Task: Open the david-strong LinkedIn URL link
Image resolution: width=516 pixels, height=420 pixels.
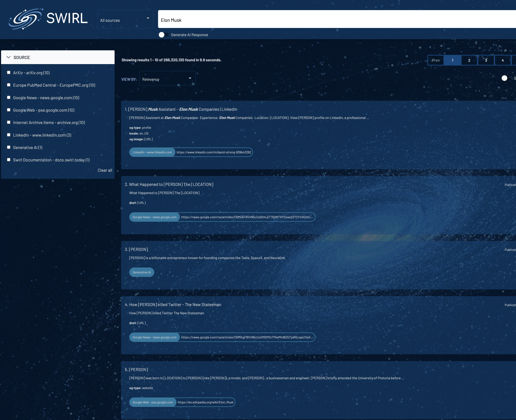Action: (214, 152)
